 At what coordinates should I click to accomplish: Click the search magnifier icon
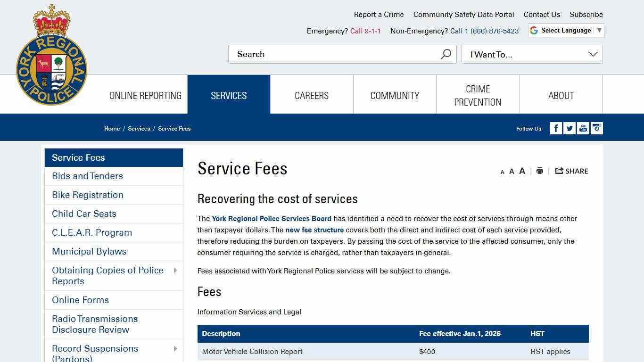tap(445, 54)
